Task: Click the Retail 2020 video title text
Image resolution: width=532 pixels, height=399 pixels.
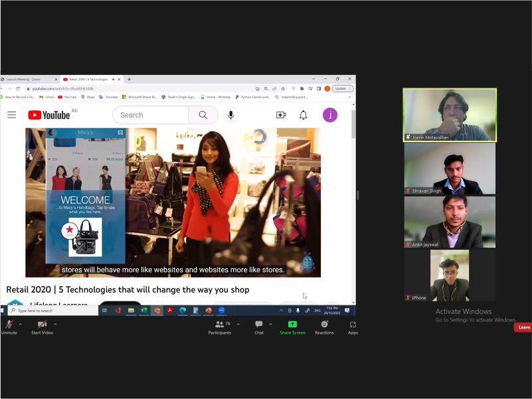Action: [128, 289]
